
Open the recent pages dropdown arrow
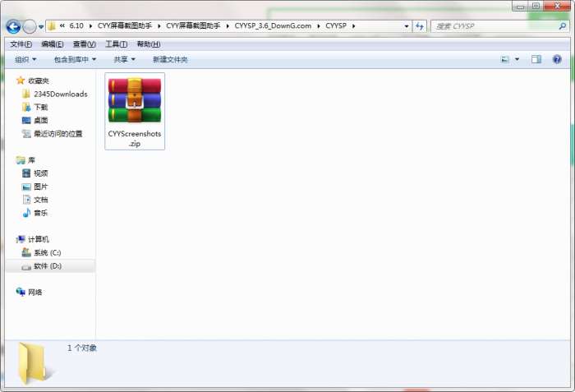pos(41,27)
